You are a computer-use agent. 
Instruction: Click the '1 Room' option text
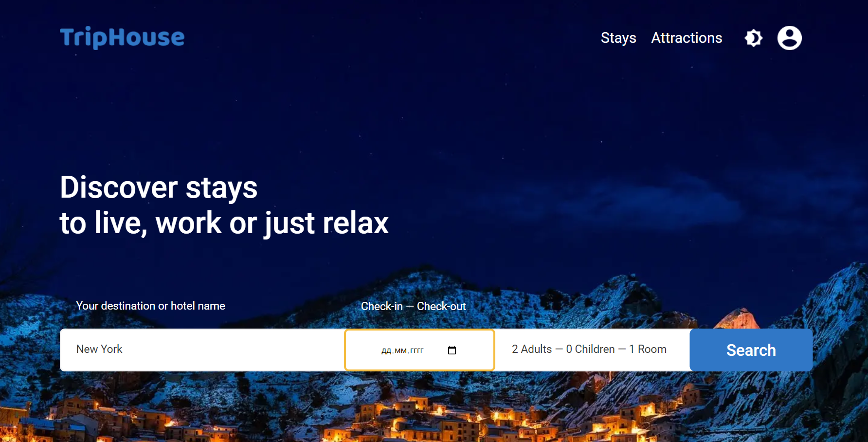click(x=648, y=349)
